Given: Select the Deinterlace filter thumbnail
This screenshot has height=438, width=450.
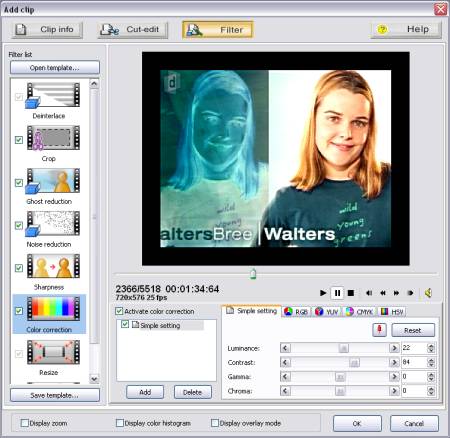Looking at the screenshot, I should point(53,95).
